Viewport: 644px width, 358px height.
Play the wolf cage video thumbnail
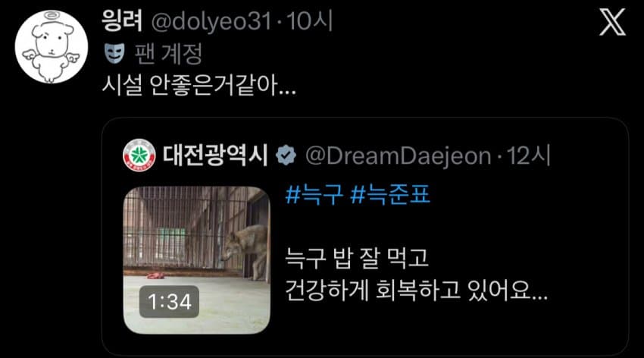[x=197, y=260]
